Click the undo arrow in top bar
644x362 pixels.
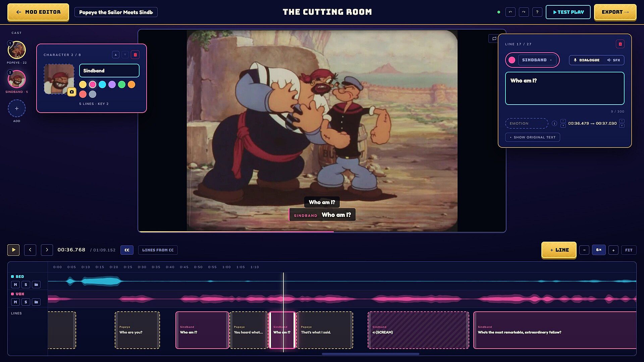pyautogui.click(x=510, y=12)
